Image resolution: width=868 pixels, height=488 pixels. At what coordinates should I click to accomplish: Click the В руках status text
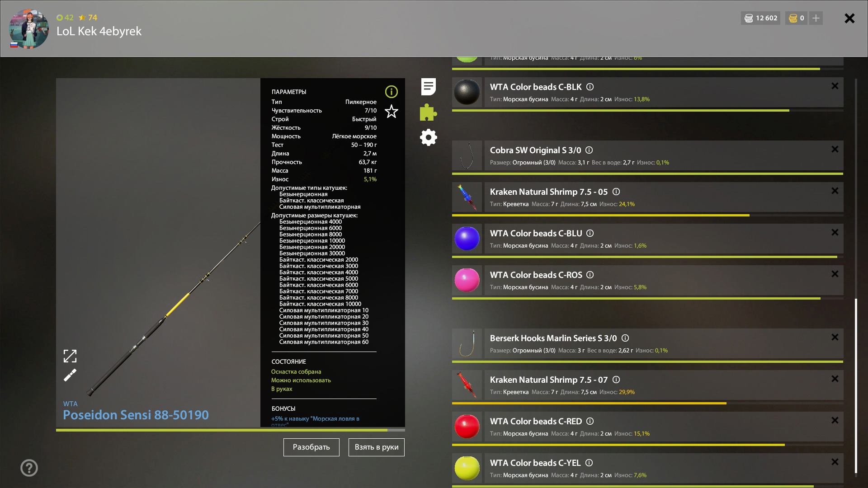tap(282, 389)
